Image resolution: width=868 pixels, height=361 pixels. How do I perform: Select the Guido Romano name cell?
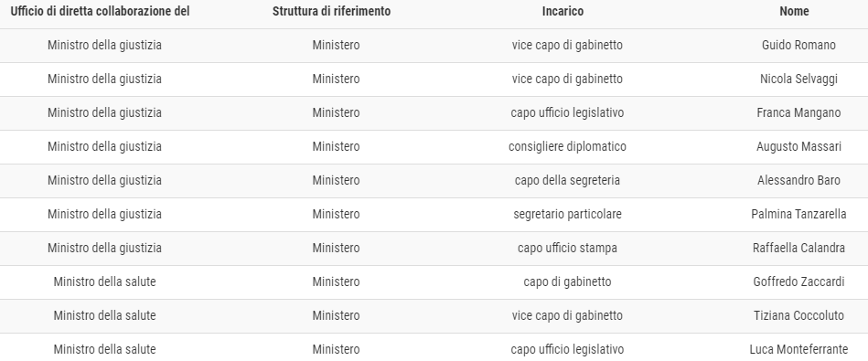[x=798, y=46]
